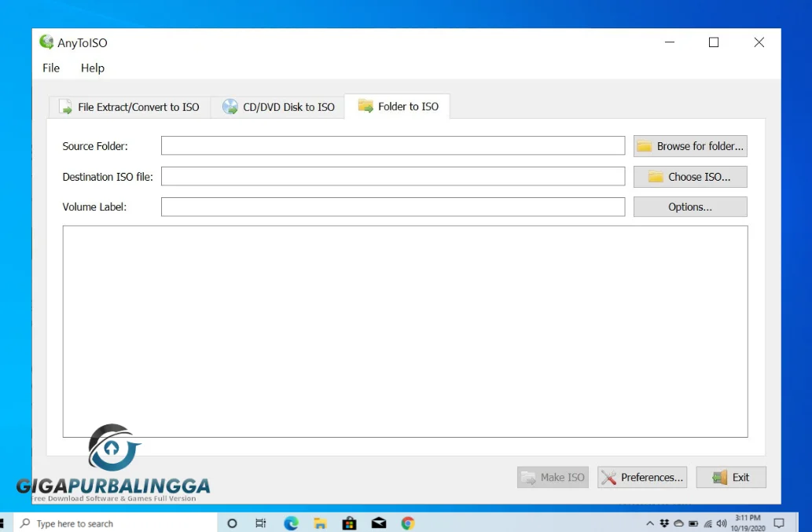Screen dimensions: 812x532
Task: Open Microsoft Store from the taskbar
Action: click(350, 523)
